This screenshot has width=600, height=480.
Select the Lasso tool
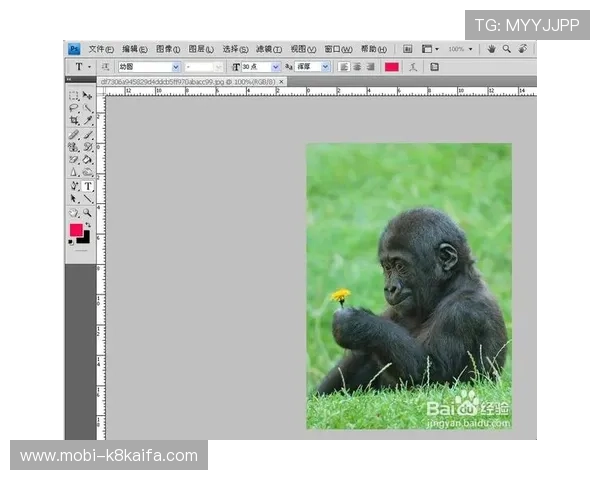(x=74, y=108)
